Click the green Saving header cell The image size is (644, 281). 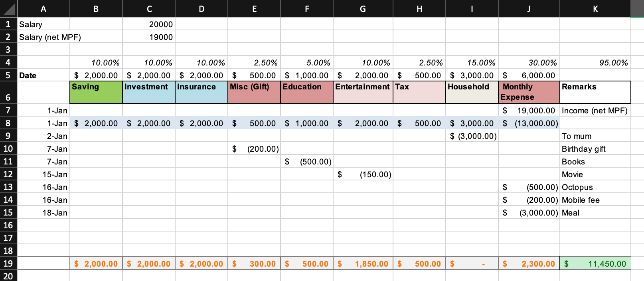(x=96, y=92)
